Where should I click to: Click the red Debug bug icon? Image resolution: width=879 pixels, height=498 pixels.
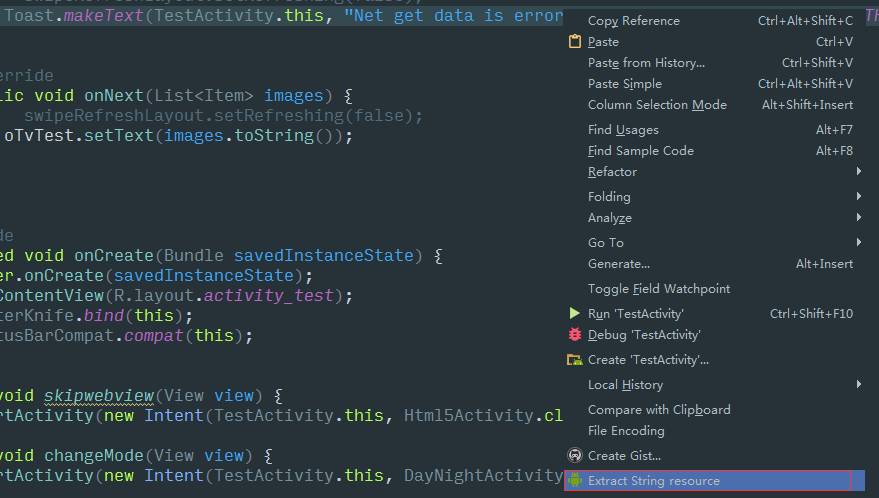pyautogui.click(x=575, y=334)
